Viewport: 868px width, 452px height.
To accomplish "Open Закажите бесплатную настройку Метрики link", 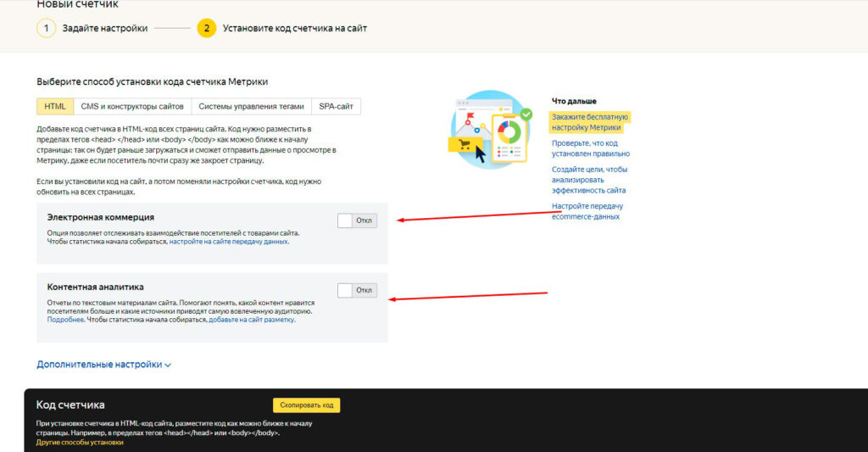I will click(590, 122).
